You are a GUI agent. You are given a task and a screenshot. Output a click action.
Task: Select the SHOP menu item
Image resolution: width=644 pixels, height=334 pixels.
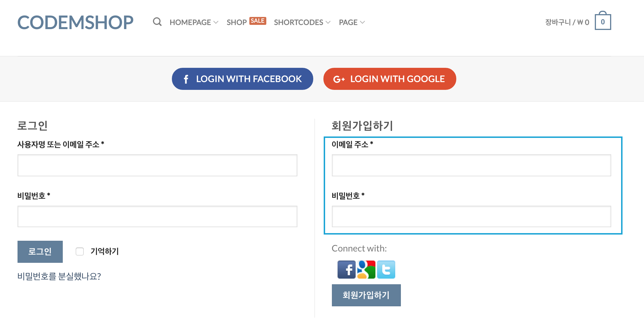point(236,22)
